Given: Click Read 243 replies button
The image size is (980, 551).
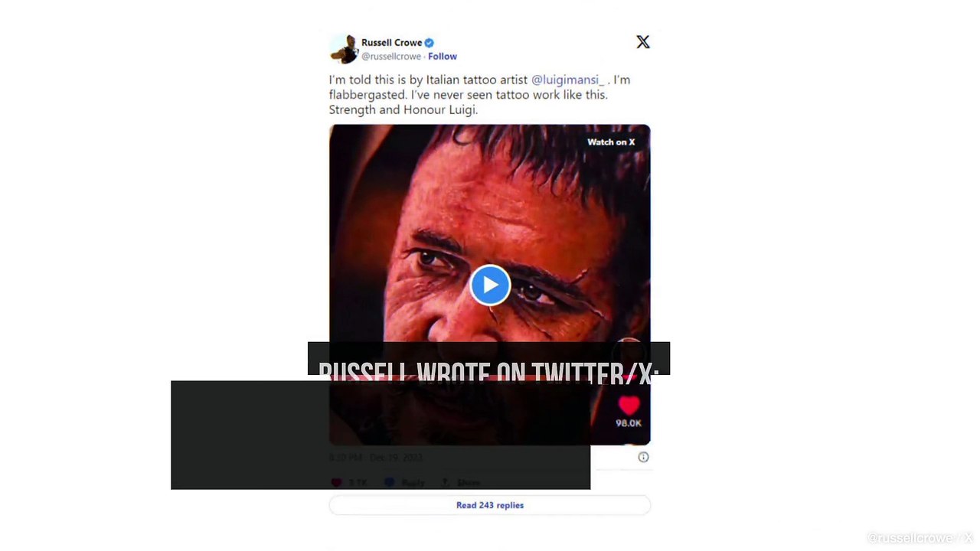Looking at the screenshot, I should (x=490, y=505).
